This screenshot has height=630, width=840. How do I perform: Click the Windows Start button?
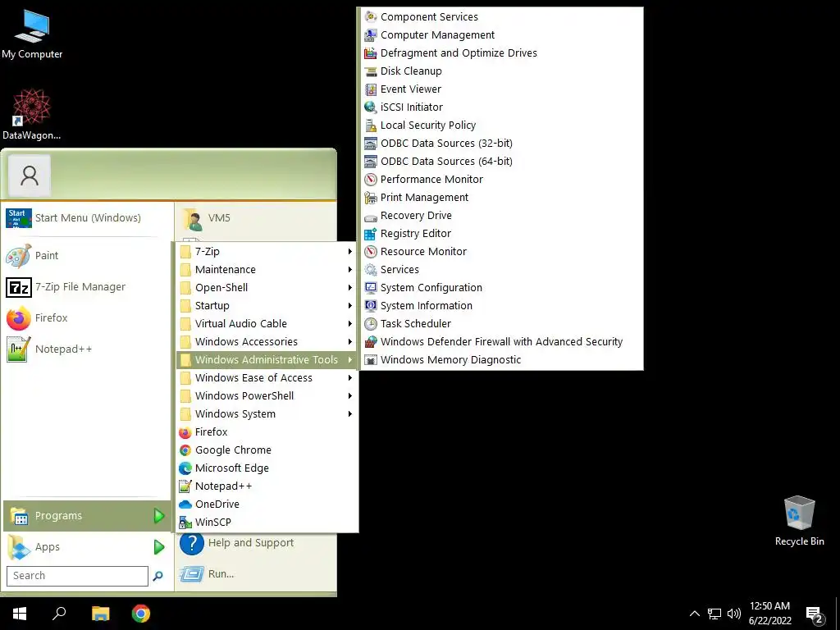[20, 614]
